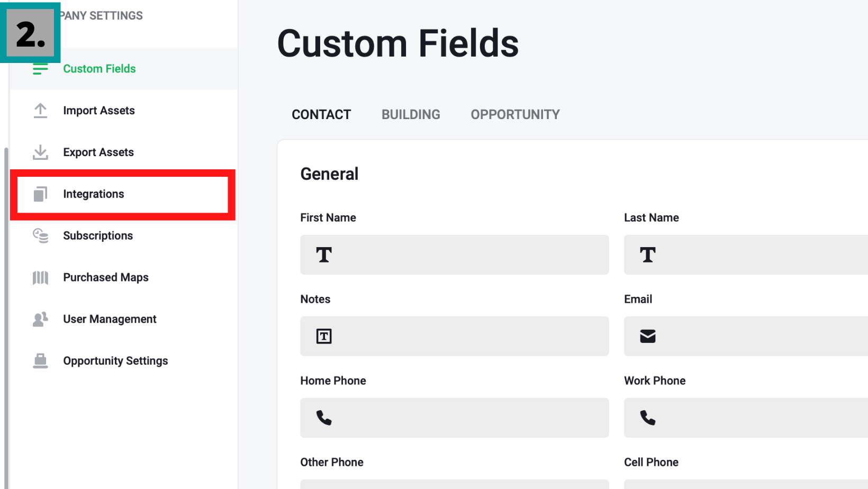Click the Custom Fields list icon
This screenshot has width=868, height=489.
pos(40,69)
